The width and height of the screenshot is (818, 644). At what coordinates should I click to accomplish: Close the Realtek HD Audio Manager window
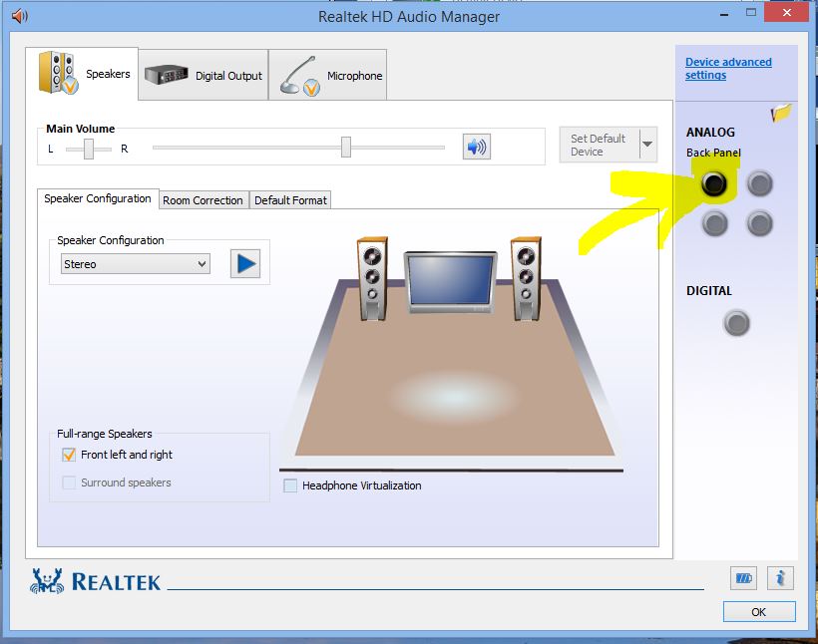click(787, 13)
